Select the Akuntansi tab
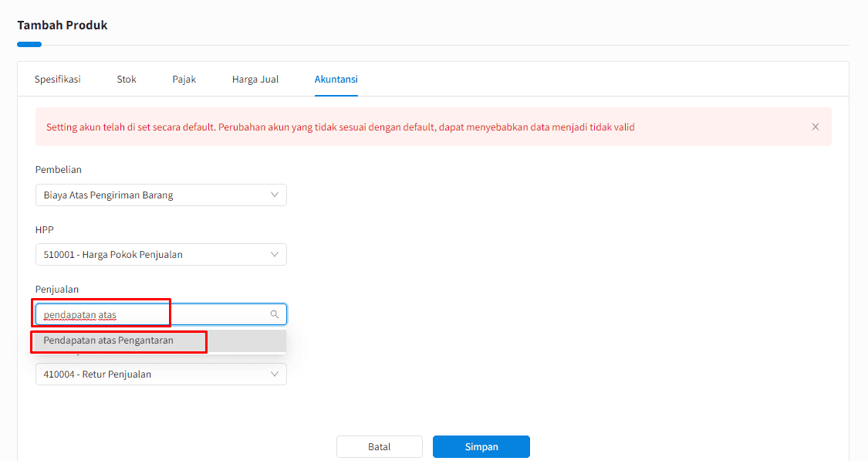 click(x=336, y=80)
